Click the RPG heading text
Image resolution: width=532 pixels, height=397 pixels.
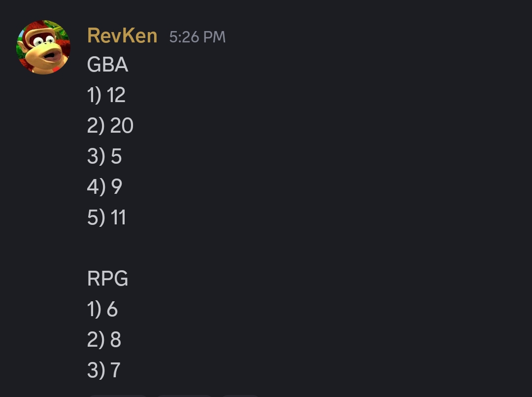point(107,279)
